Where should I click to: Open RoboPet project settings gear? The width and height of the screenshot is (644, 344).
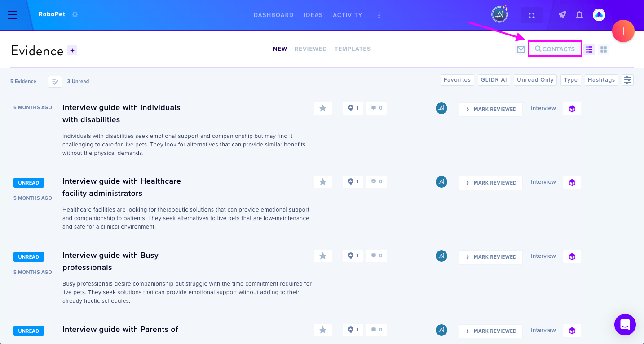coord(75,14)
